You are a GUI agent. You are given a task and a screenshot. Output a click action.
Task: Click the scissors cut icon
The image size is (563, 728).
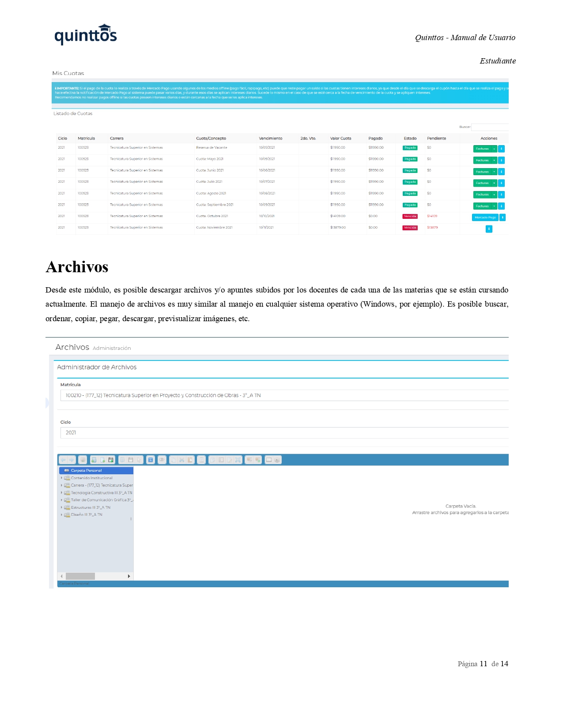(x=181, y=460)
